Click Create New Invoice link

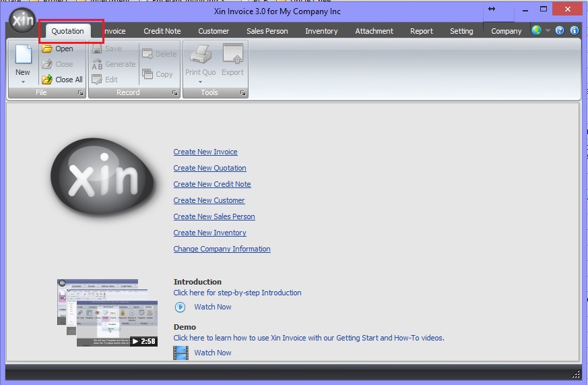205,152
